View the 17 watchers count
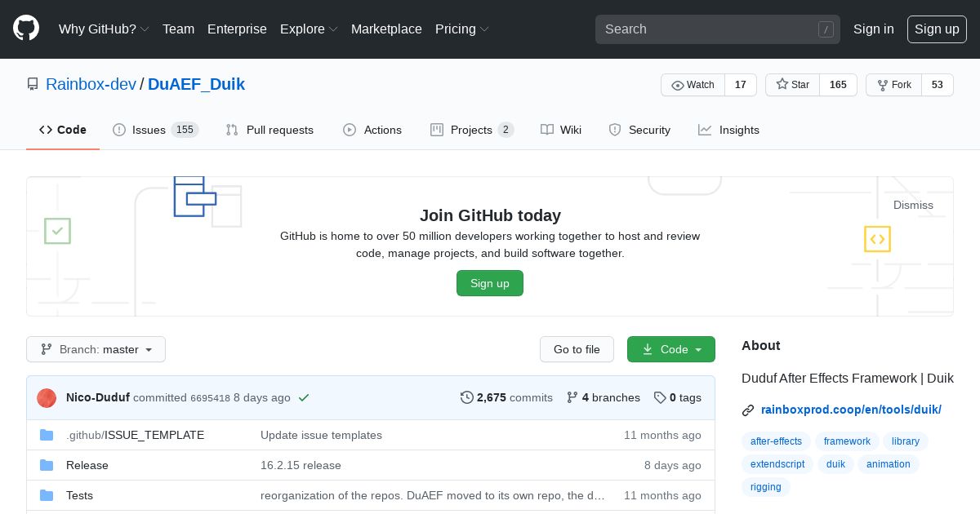Image resolution: width=980 pixels, height=514 pixels. pos(741,85)
